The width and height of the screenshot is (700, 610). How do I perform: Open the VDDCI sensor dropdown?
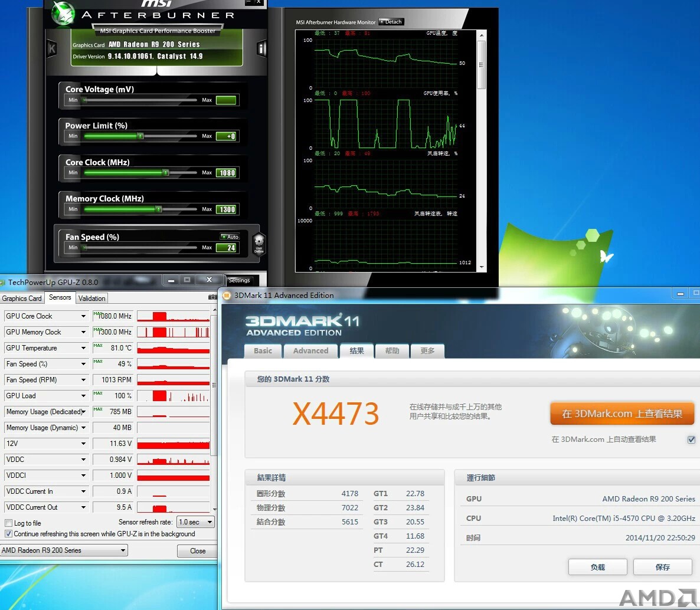coord(83,475)
